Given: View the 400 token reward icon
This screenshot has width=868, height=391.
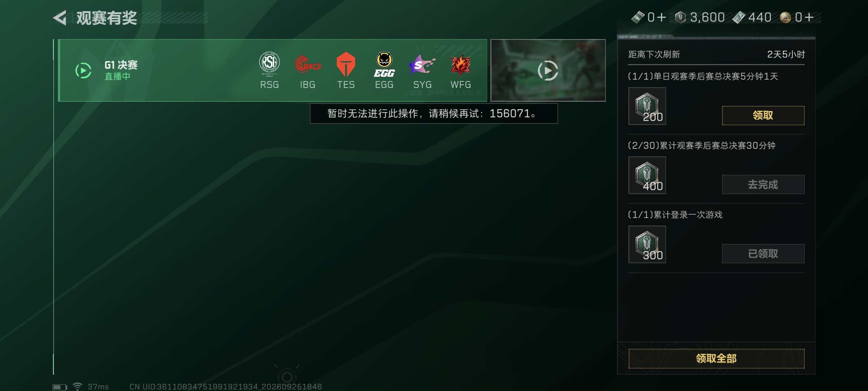Looking at the screenshot, I should [x=647, y=175].
